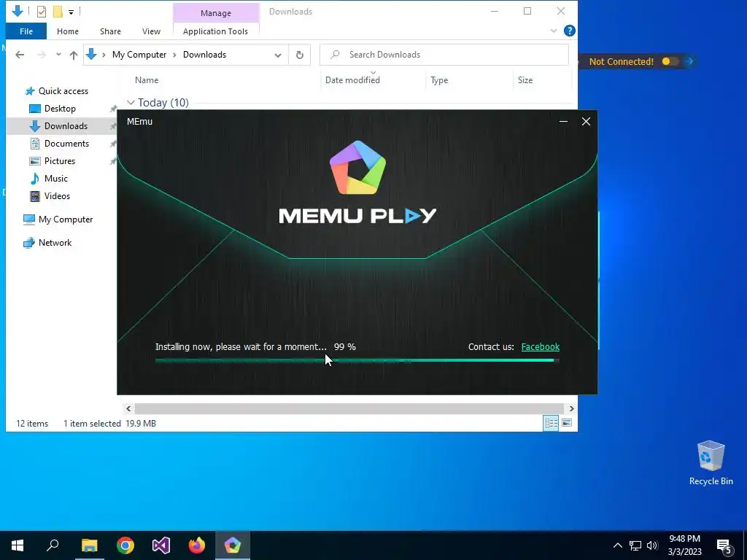747x560 pixels.
Task: Click the Search Downloads field
Action: pos(444,55)
